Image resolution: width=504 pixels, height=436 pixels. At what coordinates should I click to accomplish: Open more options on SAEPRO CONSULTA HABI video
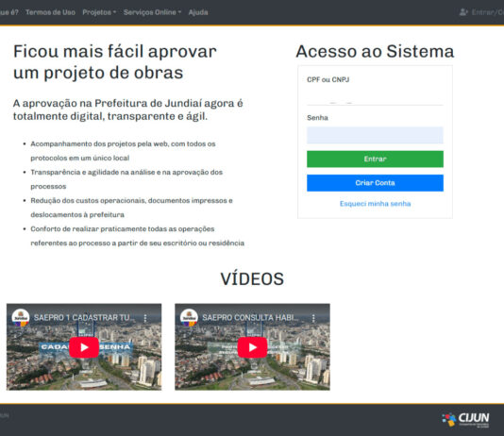(313, 318)
